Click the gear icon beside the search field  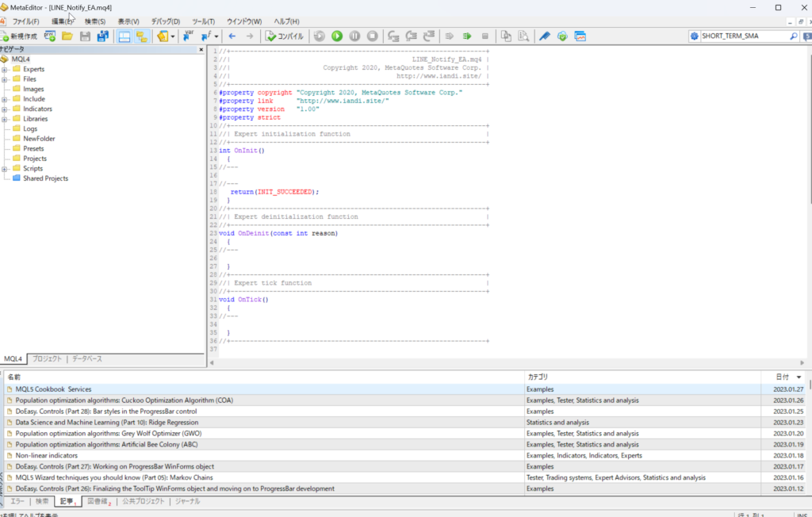[x=695, y=36]
